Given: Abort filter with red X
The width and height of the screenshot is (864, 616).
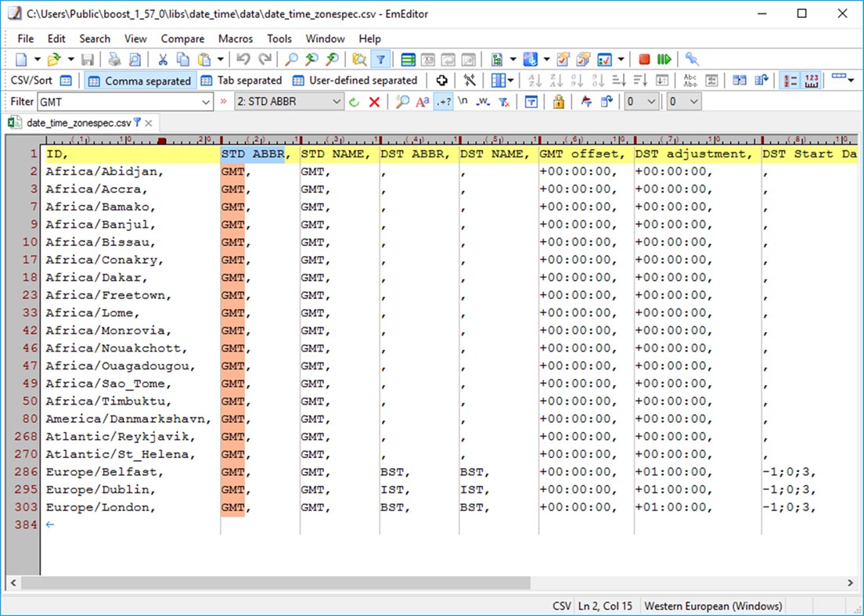Looking at the screenshot, I should [x=374, y=102].
